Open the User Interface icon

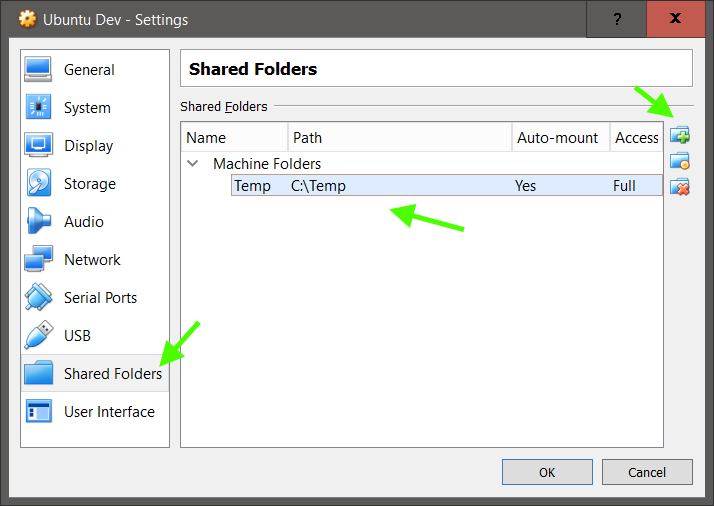tap(38, 411)
